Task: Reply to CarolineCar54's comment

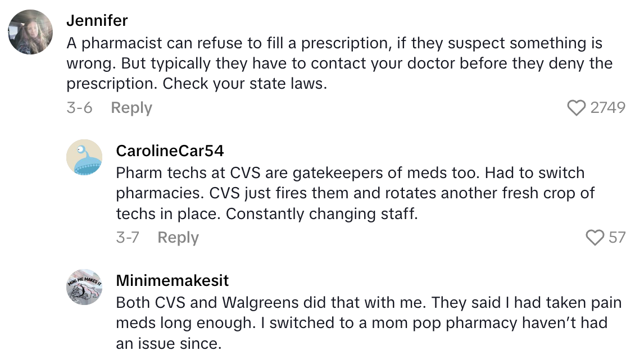Action: coord(178,238)
